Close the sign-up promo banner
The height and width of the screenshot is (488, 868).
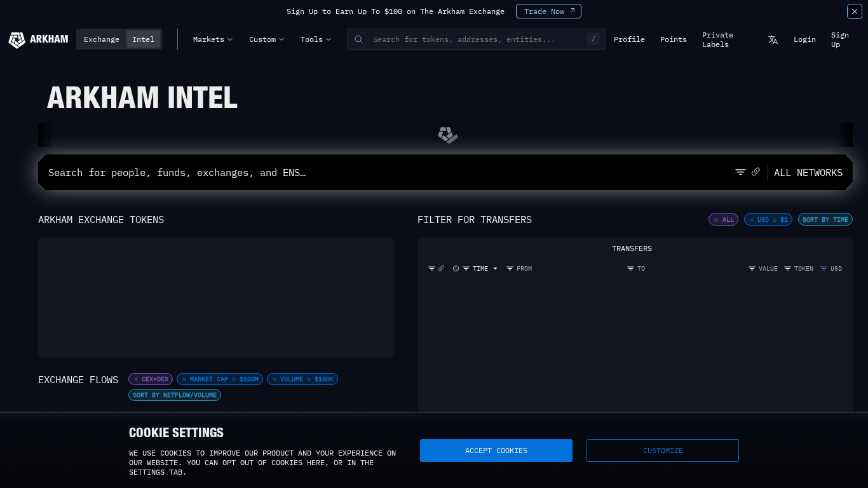point(855,11)
